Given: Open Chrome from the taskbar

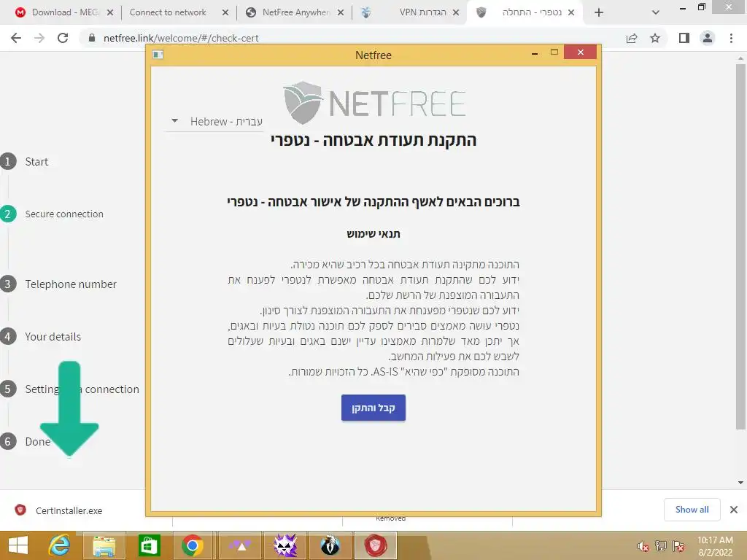Looking at the screenshot, I should 193,545.
